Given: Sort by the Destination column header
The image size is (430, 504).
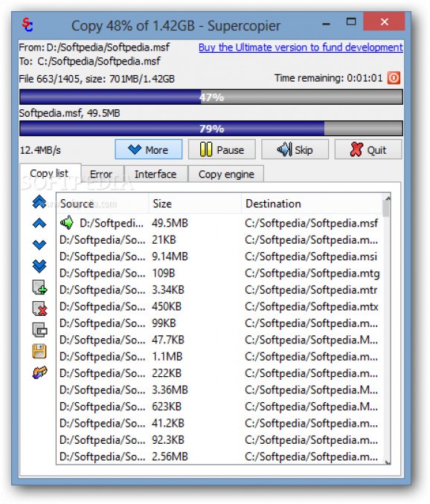Looking at the screenshot, I should [x=312, y=204].
